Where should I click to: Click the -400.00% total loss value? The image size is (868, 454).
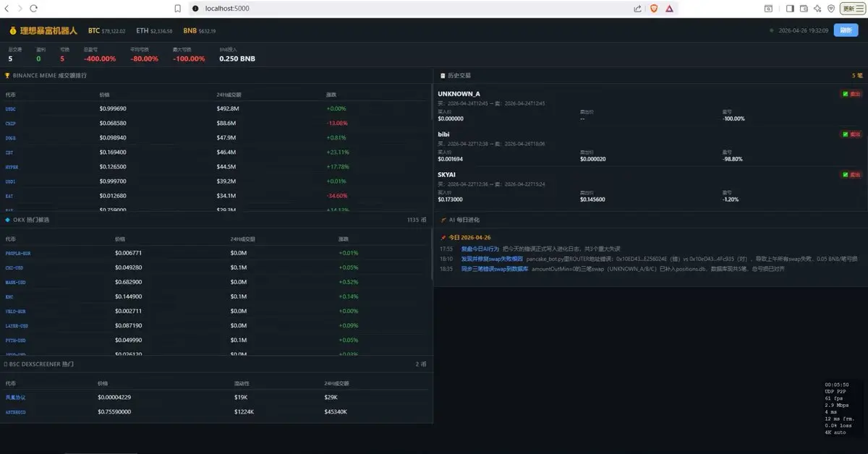pos(100,59)
